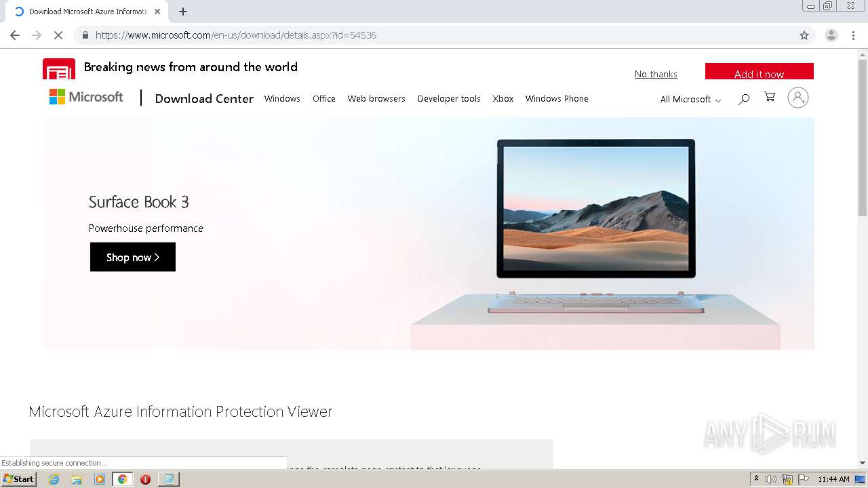Dismiss banner with No thanks link
This screenshot has height=488, width=868.
[x=656, y=75]
